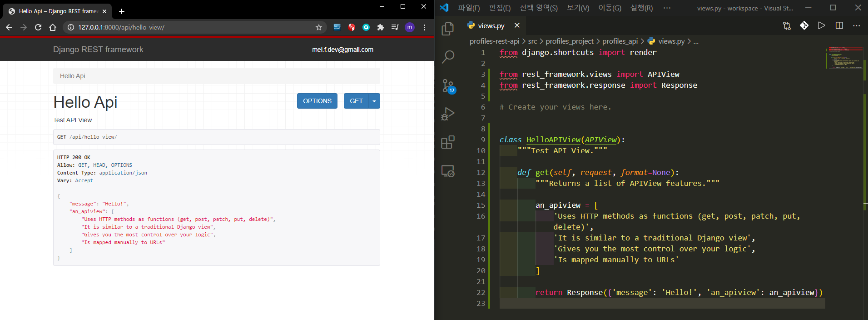Click the Compare Changes icon in editor toolbar
This screenshot has height=320, width=868.
(787, 26)
